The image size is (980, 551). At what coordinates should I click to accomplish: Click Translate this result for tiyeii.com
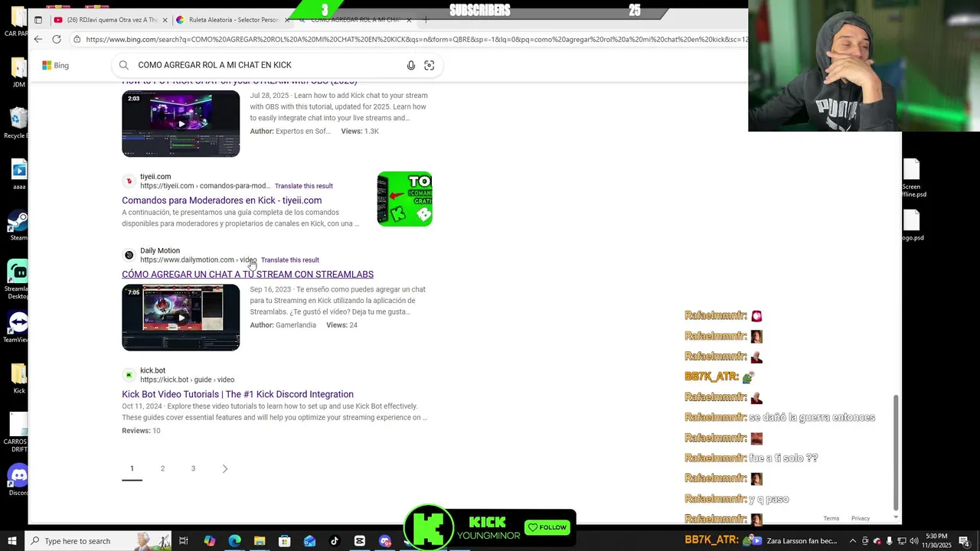point(303,186)
